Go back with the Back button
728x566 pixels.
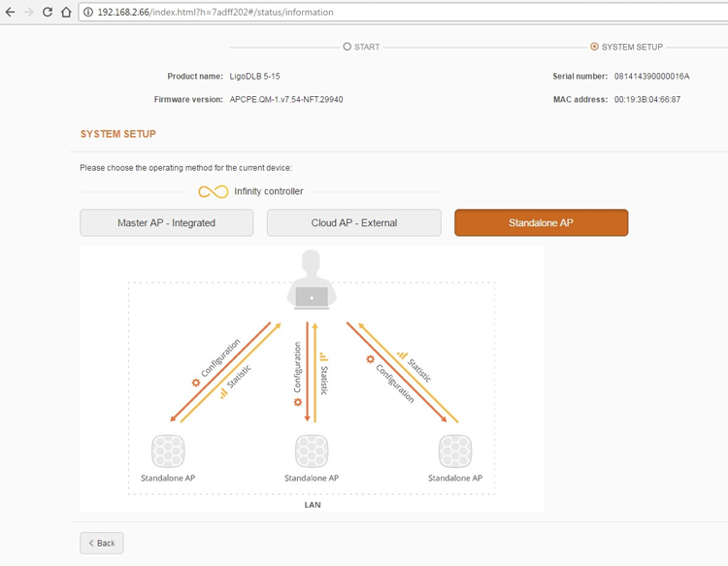coord(102,543)
